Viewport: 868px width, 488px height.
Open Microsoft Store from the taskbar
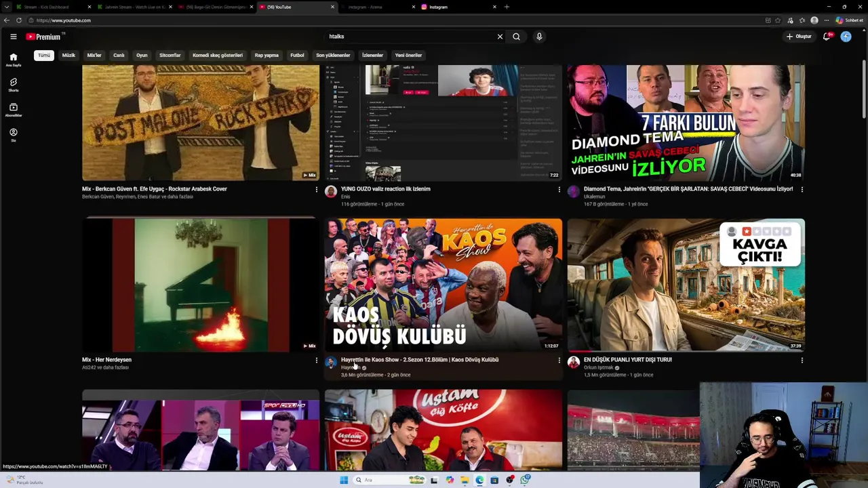[x=494, y=480]
